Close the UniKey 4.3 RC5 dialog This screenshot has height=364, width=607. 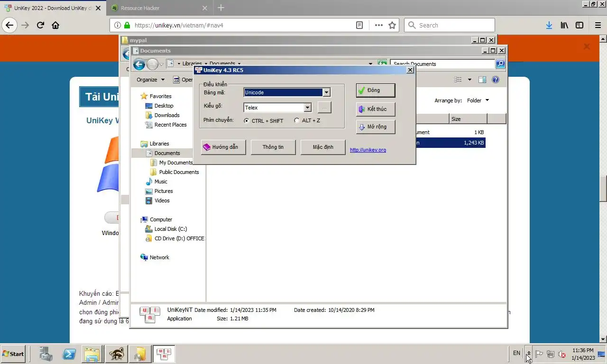point(410,70)
